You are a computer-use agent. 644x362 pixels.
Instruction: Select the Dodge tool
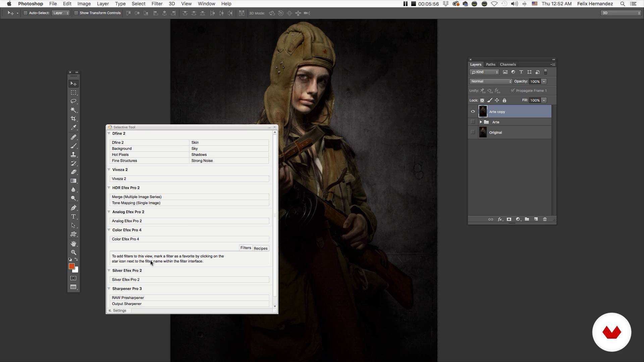click(73, 198)
